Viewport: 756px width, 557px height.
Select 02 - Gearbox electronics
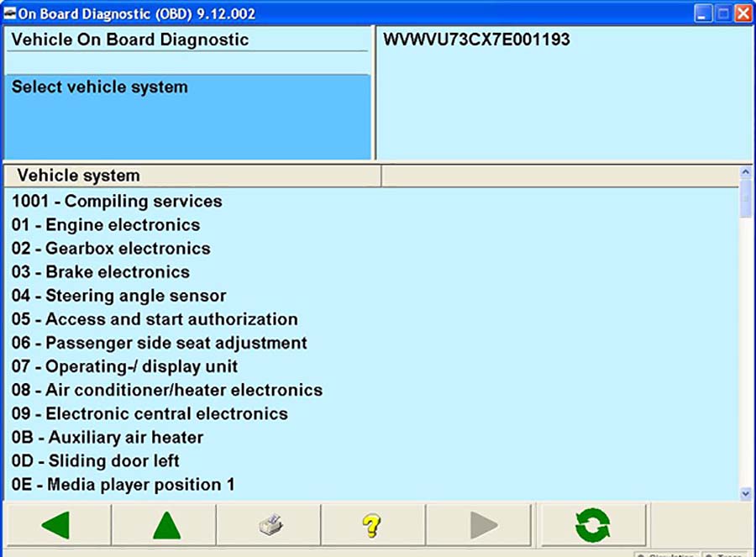[111, 249]
